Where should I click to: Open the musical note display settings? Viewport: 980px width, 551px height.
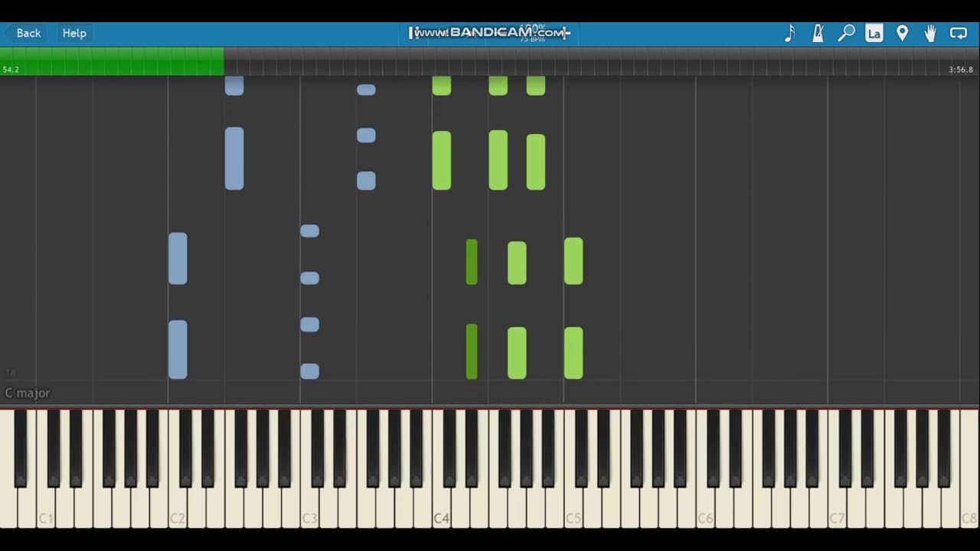pos(790,33)
